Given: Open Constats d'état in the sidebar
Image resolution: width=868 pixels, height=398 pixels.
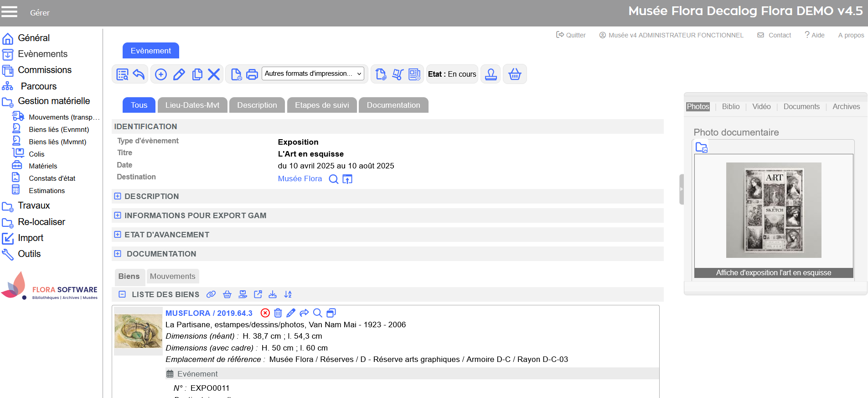Looking at the screenshot, I should tap(52, 178).
